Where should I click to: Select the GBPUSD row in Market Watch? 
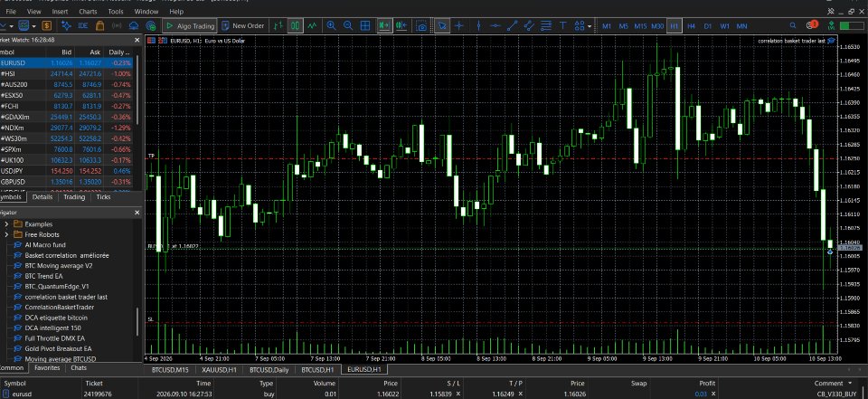coord(66,182)
